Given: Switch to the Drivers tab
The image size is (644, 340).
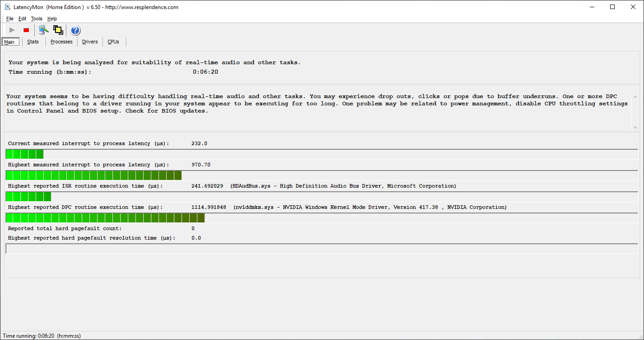Looking at the screenshot, I should click(x=90, y=42).
